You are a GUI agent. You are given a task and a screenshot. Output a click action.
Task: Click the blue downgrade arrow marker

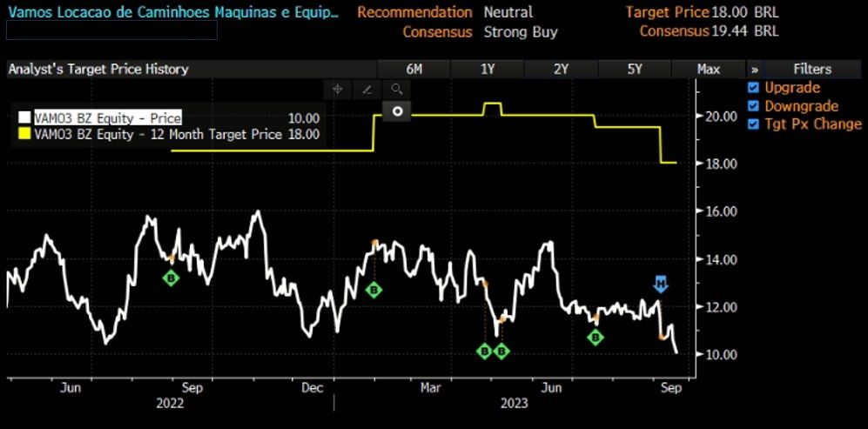(x=661, y=284)
